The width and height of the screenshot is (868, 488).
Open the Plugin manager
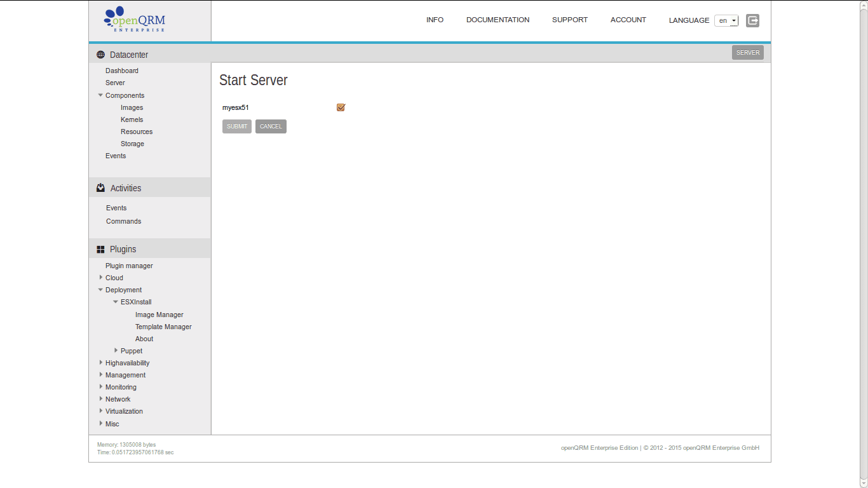pyautogui.click(x=129, y=266)
